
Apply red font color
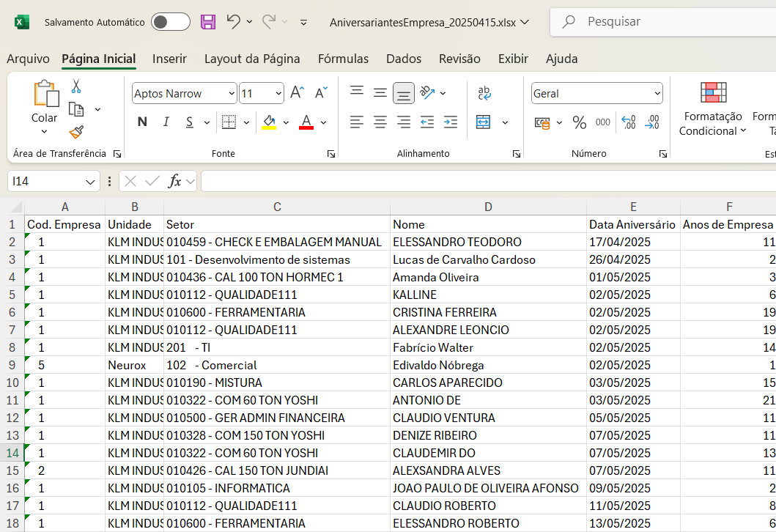tap(306, 122)
